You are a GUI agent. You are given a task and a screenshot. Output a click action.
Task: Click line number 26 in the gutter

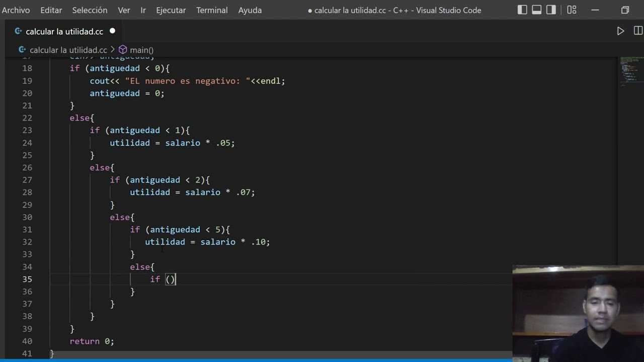pyautogui.click(x=27, y=167)
